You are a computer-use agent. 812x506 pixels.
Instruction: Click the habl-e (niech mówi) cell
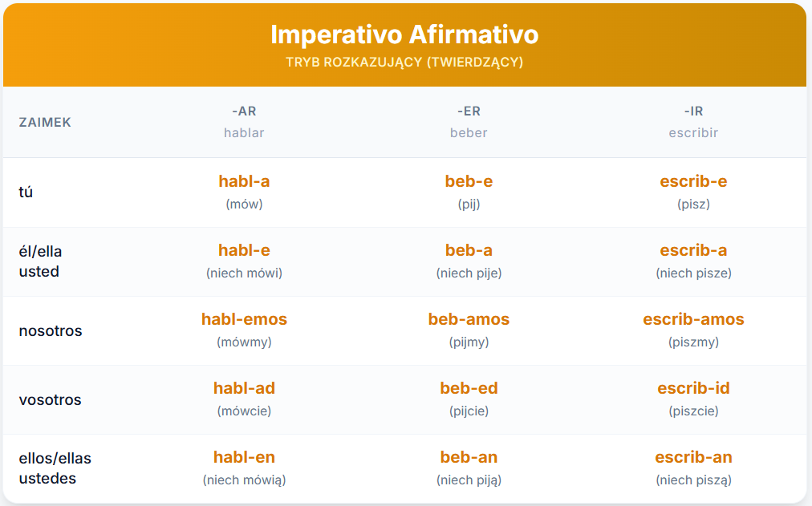coord(244,261)
